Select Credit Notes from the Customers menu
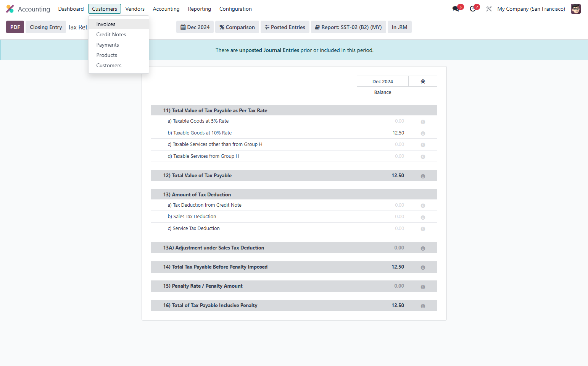 point(119,34)
